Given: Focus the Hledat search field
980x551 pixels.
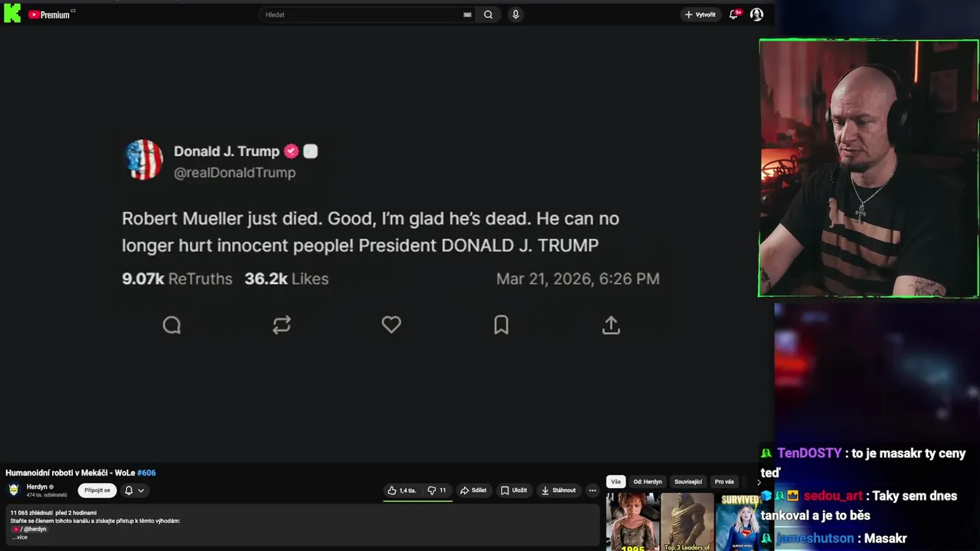Looking at the screenshot, I should point(360,15).
